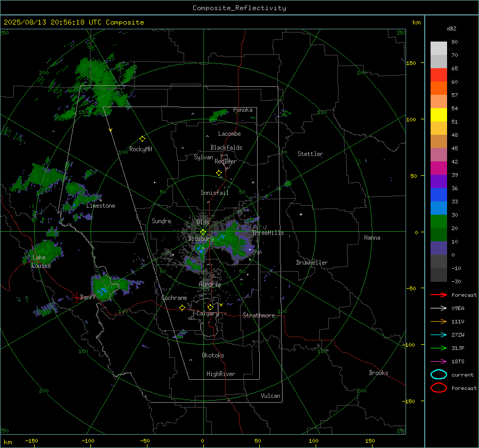Click the Airdrie city label
Image resolution: width=479 pixels, height=448 pixels.
coord(210,284)
